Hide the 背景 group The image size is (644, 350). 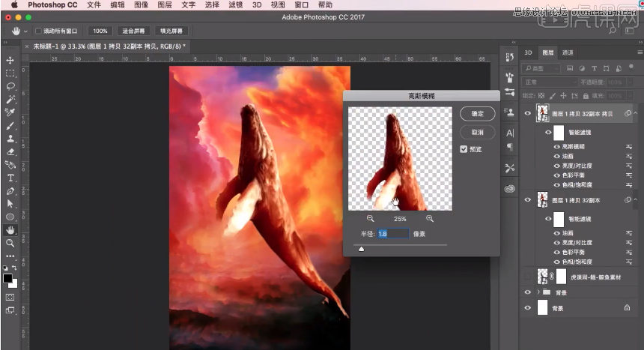[528, 292]
